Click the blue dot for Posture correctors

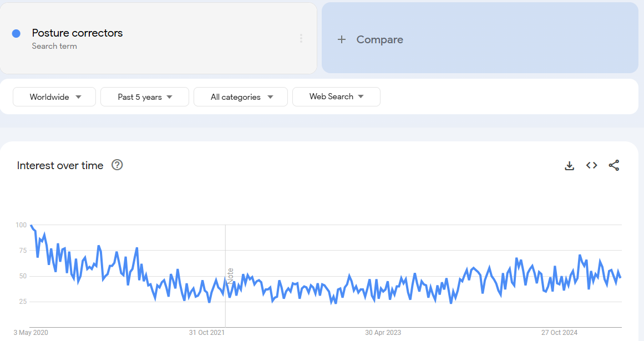point(17,34)
